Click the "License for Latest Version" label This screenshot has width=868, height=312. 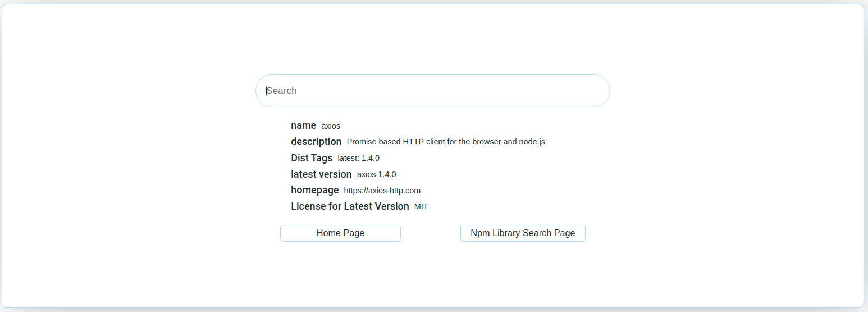click(x=350, y=206)
